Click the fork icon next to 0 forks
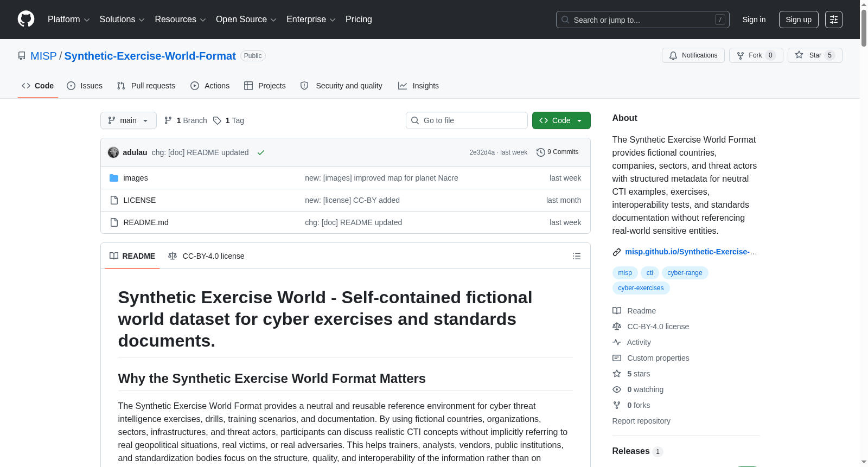This screenshot has width=868, height=467. (x=617, y=405)
